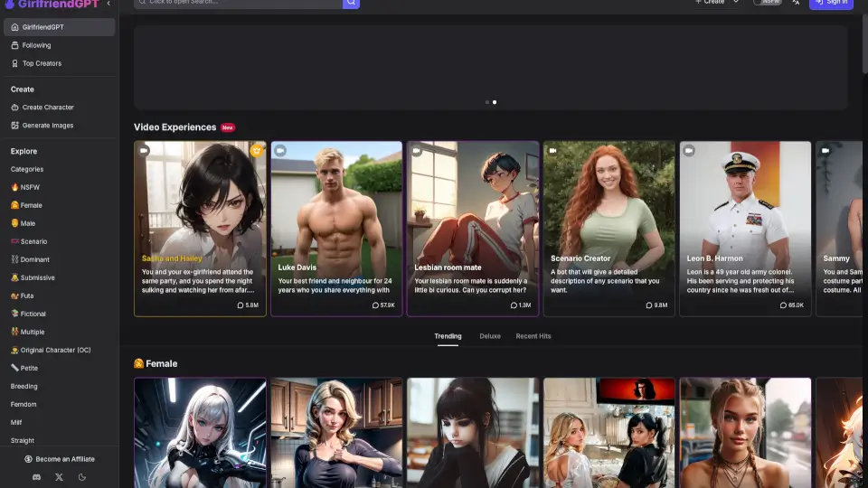The height and width of the screenshot is (488, 868).
Task: Open the braided blonde girl Female card
Action: (745, 433)
